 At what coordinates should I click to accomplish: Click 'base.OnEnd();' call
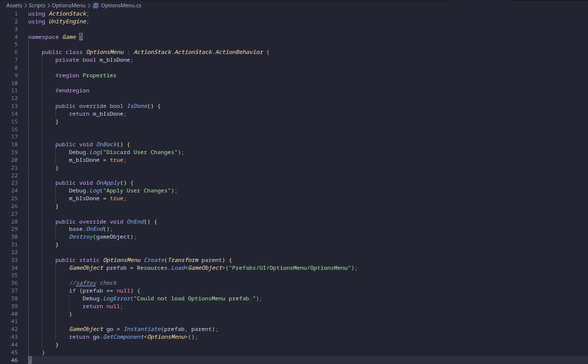[91, 229]
